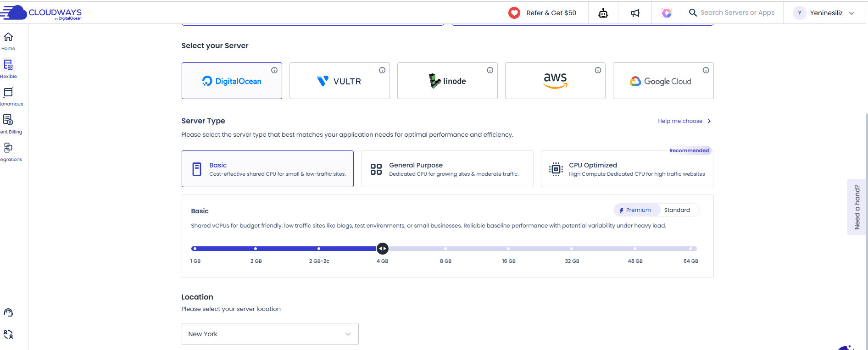The height and width of the screenshot is (350, 868).
Task: Select the VULTR server provider
Action: (339, 81)
